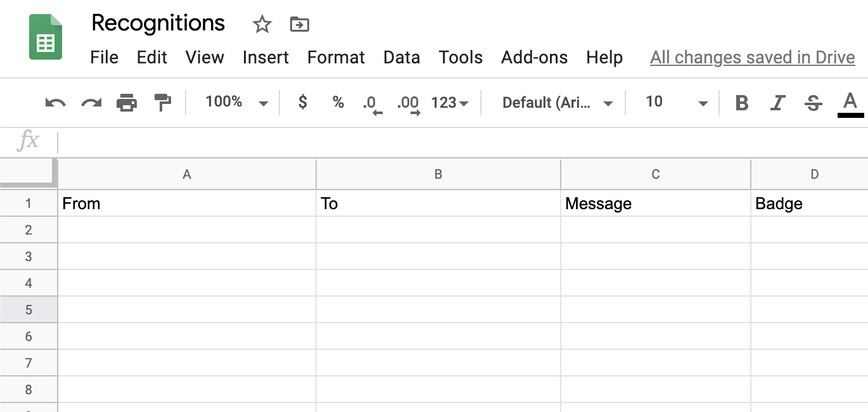Click the Print icon
This screenshot has height=412, width=868.
pos(127,102)
